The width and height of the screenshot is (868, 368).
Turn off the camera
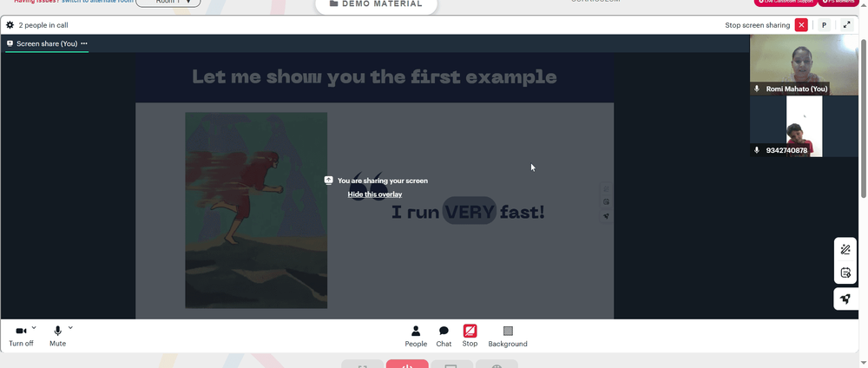click(x=21, y=336)
